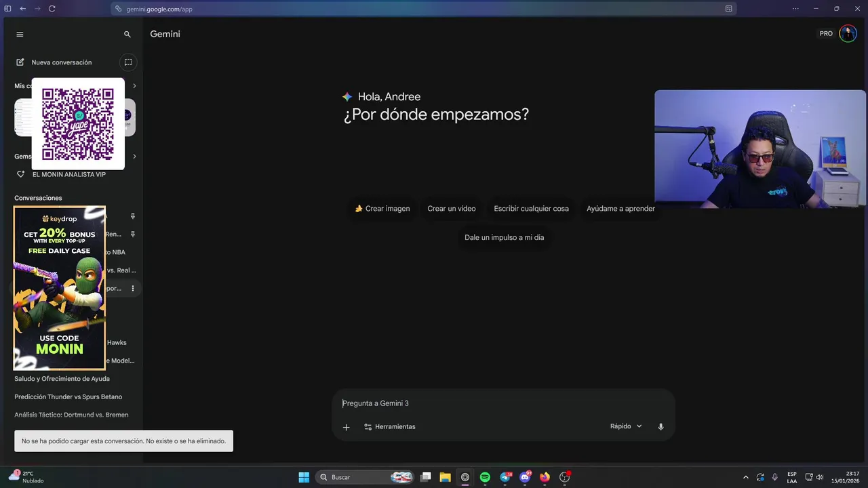Open three-dot options for highlighted conversation
The image size is (868, 488).
(x=133, y=289)
